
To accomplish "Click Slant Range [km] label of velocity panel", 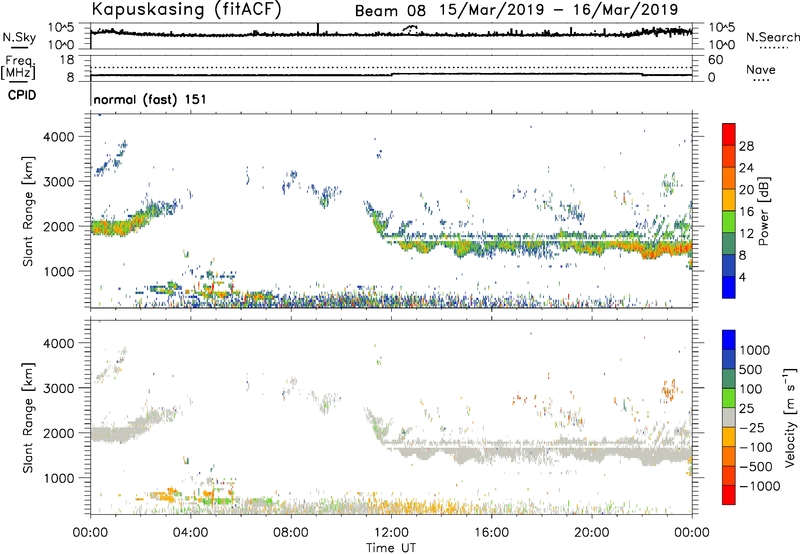I will tap(28, 418).
